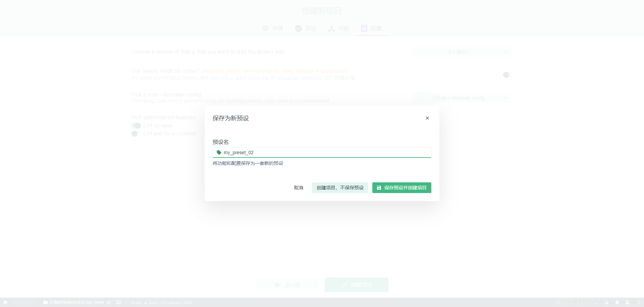The height and width of the screenshot is (307, 644).
Task: Open the Vue.js version dropdown showing 2.x (默认)
Action: [462, 52]
